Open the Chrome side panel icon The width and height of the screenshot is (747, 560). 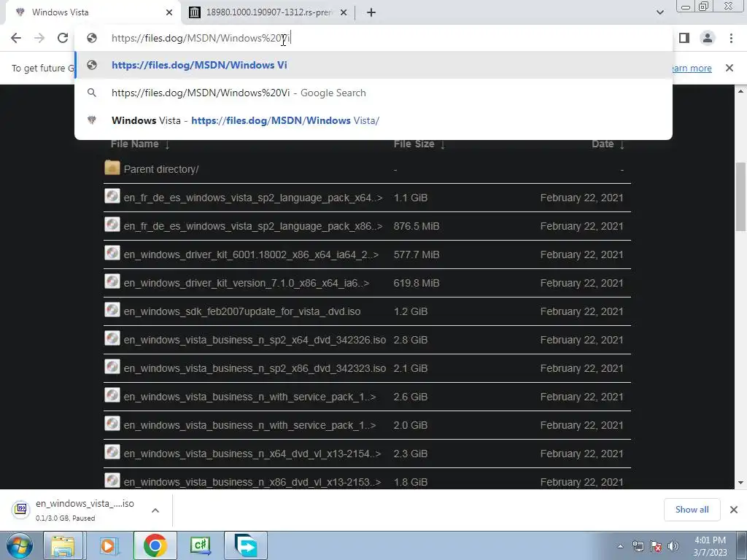[x=684, y=38]
